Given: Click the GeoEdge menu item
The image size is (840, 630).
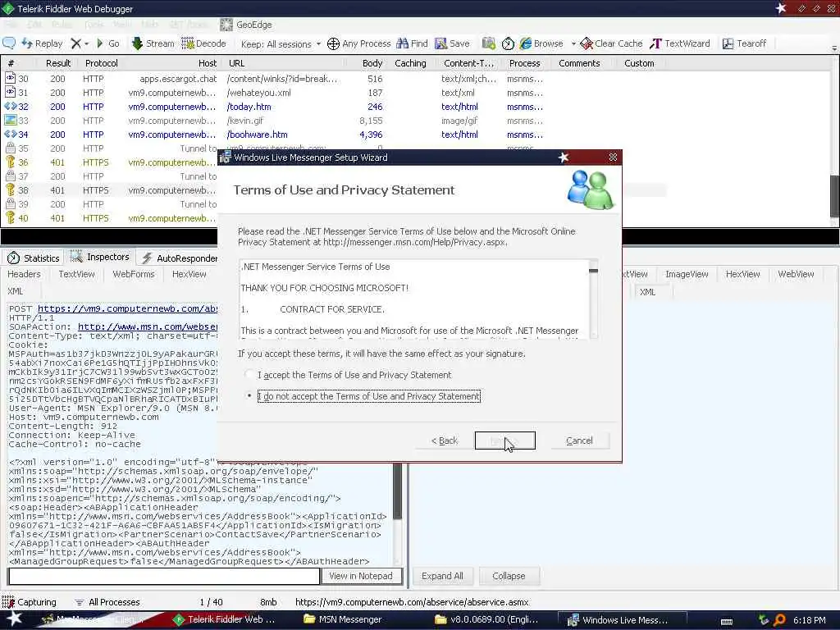Looking at the screenshot, I should pyautogui.click(x=246, y=25).
